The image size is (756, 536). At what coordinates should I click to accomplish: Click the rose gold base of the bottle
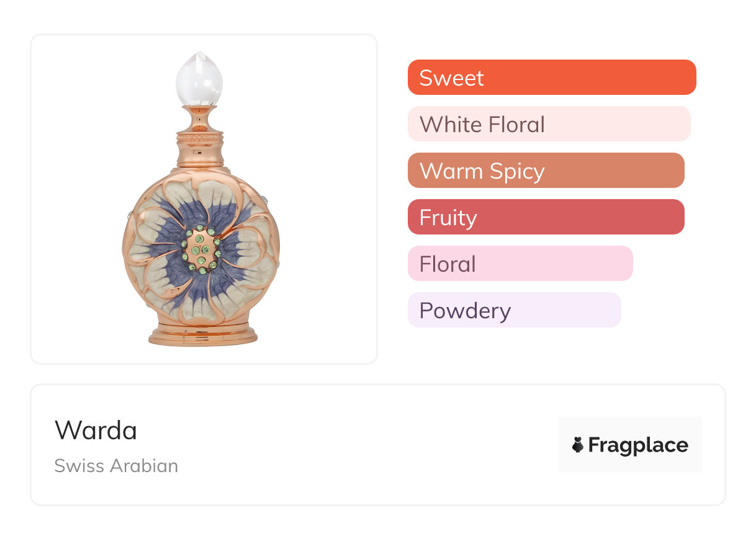(202, 334)
